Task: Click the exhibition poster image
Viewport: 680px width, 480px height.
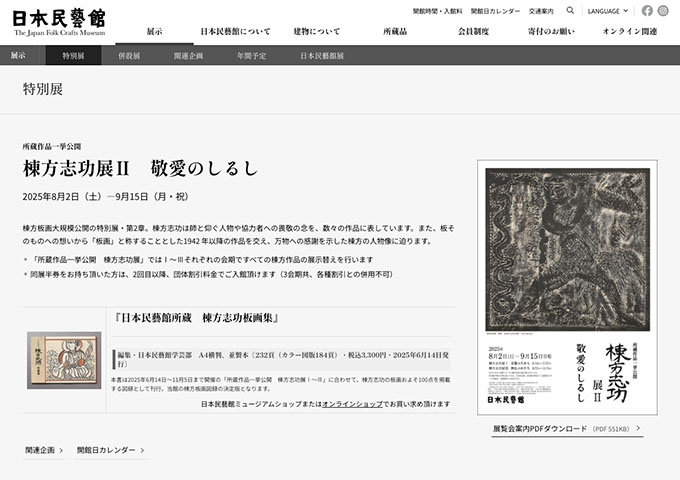Action: (x=567, y=287)
